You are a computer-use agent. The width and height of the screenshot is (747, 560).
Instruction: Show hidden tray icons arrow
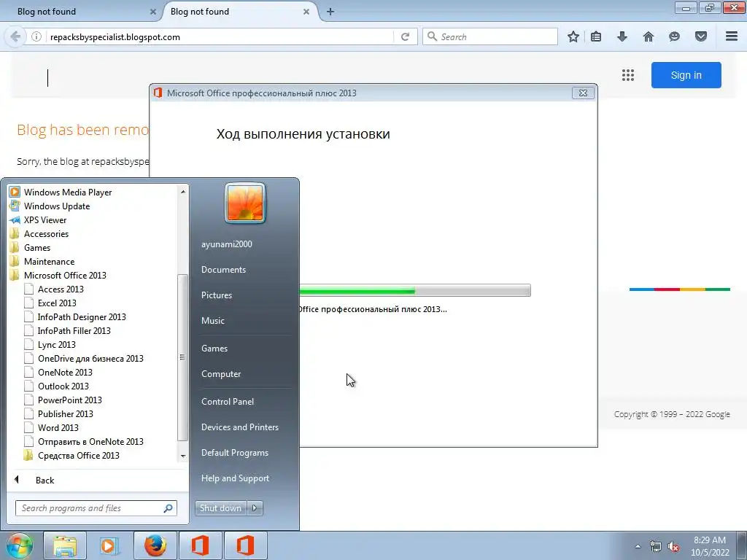(638, 547)
